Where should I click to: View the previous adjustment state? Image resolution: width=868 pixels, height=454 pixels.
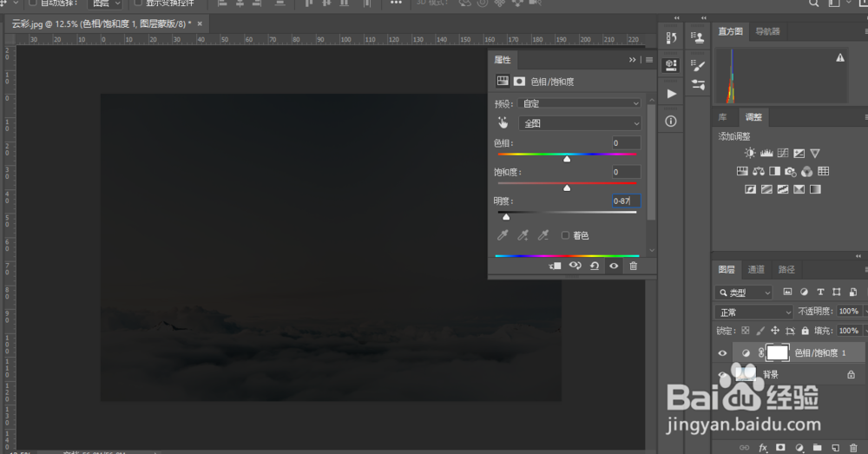[575, 266]
